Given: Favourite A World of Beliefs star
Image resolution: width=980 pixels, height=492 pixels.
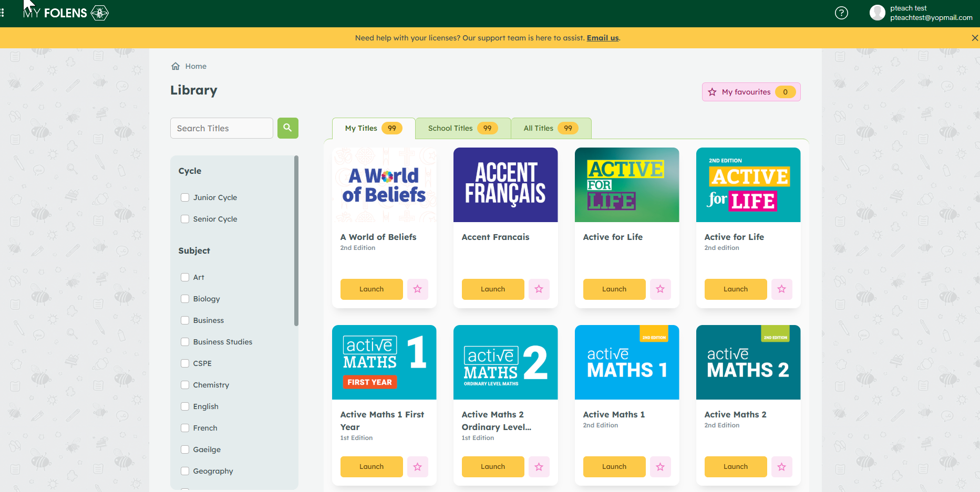Looking at the screenshot, I should pyautogui.click(x=418, y=289).
